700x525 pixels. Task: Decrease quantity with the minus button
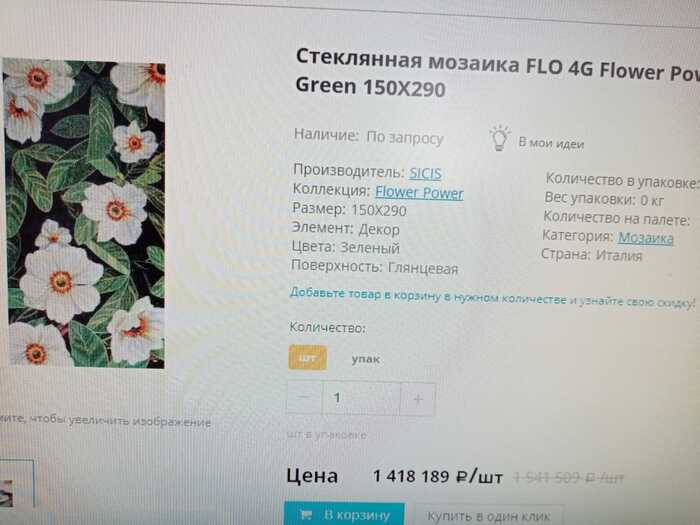pyautogui.click(x=304, y=397)
